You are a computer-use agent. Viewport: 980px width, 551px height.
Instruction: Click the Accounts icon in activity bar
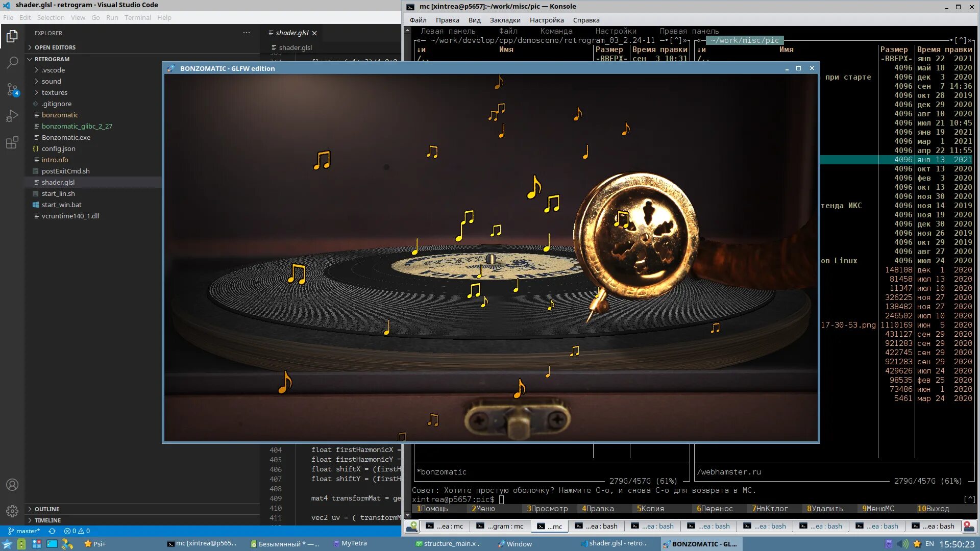click(12, 485)
